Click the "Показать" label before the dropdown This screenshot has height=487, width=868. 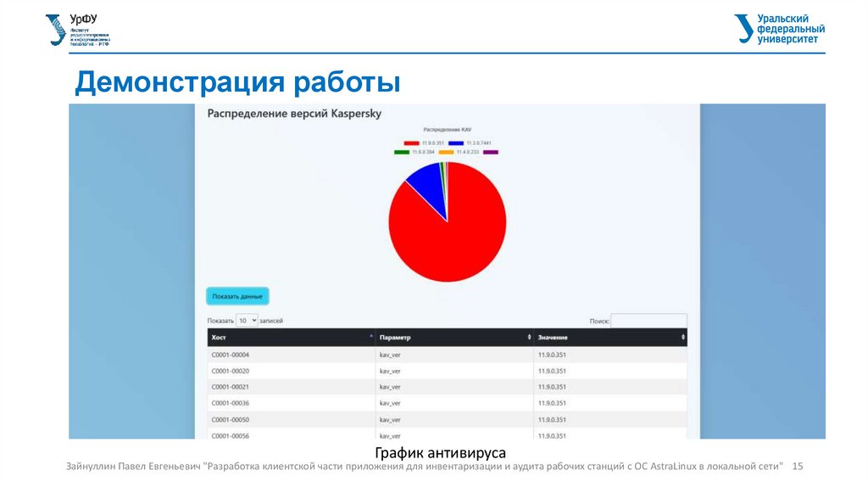coord(220,321)
